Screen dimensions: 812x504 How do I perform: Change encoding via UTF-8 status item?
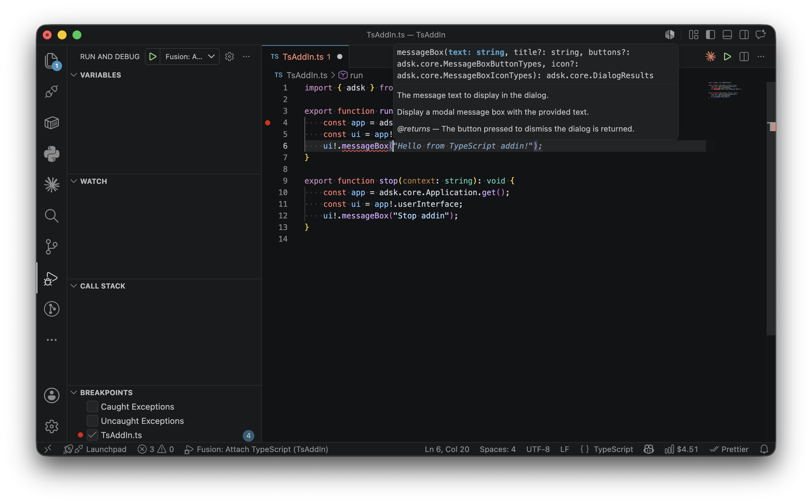(x=538, y=449)
